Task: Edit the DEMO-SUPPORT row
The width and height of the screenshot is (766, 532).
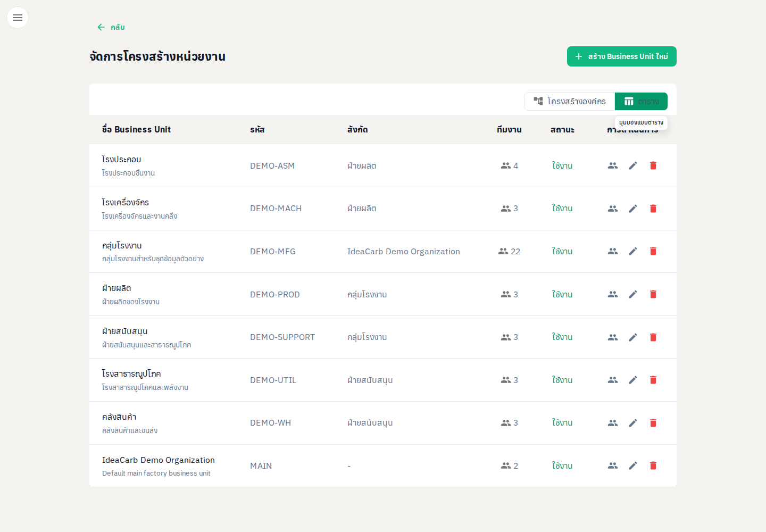Action: [x=633, y=337]
